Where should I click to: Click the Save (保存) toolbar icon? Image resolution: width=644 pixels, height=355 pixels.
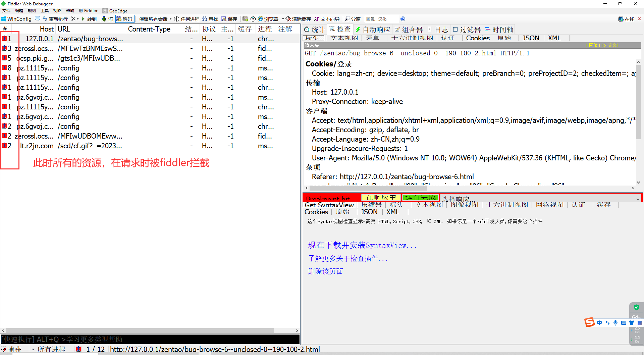click(229, 19)
